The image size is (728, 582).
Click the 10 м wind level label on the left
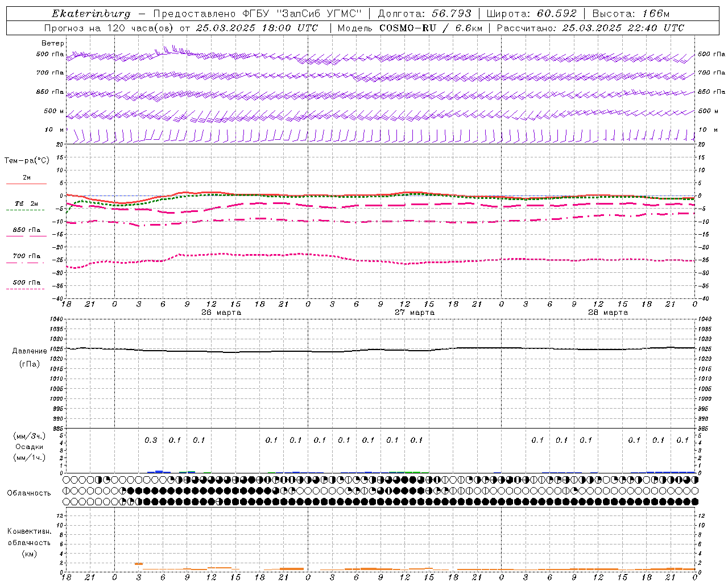coord(54,130)
